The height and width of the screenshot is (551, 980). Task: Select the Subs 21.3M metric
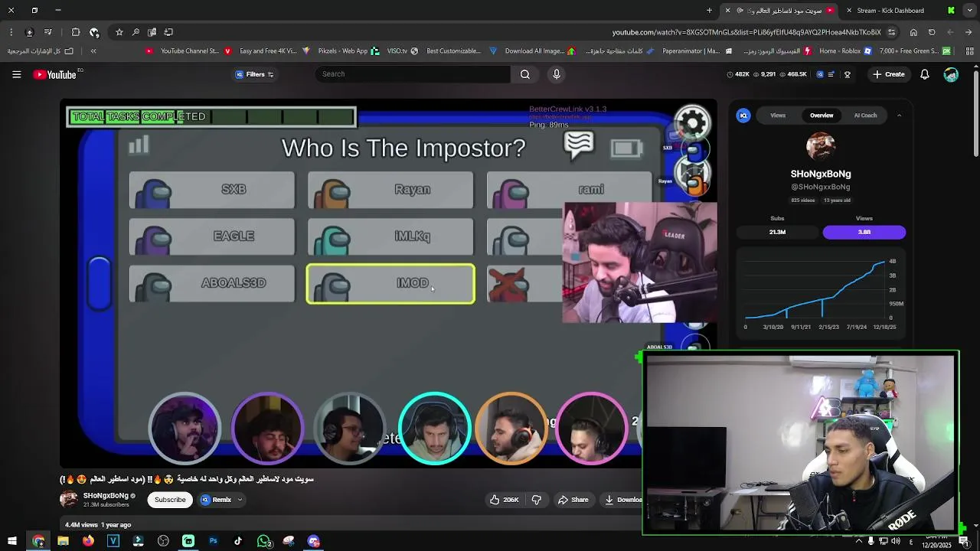click(x=777, y=232)
